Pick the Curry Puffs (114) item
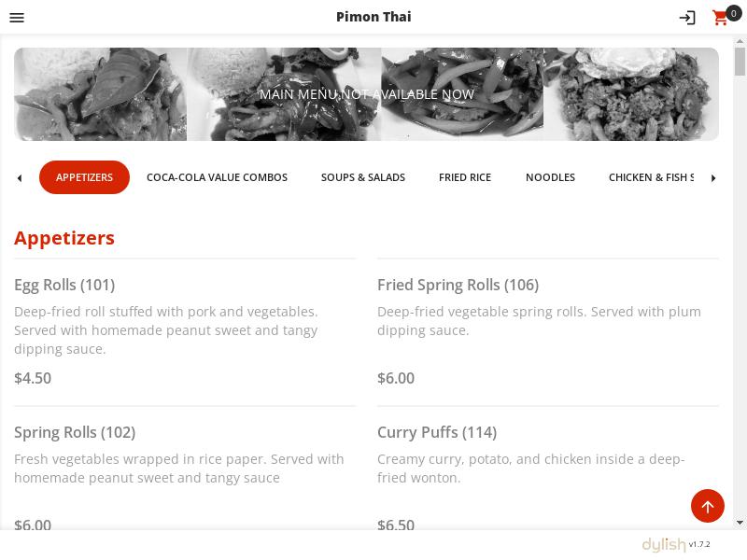Screen dimensions: 747x560 (436, 432)
